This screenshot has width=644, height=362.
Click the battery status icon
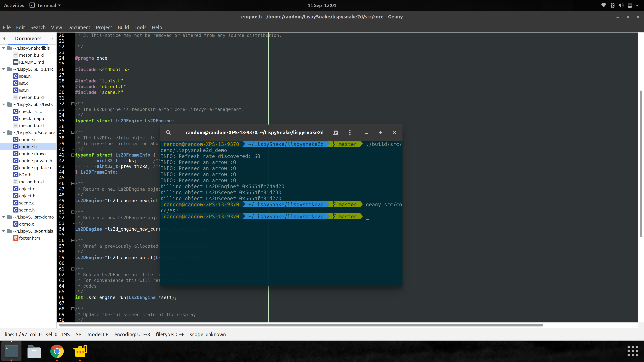pos(630,5)
